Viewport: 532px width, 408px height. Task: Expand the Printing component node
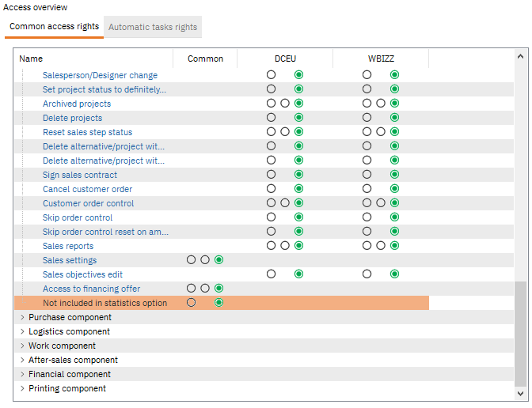click(x=21, y=388)
